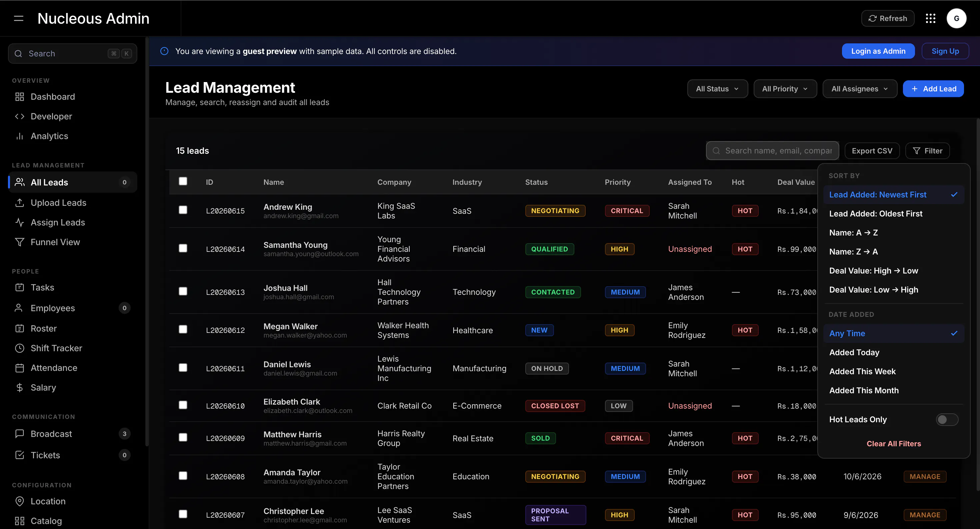Open Salary page
This screenshot has width=980, height=529.
pyautogui.click(x=72, y=388)
